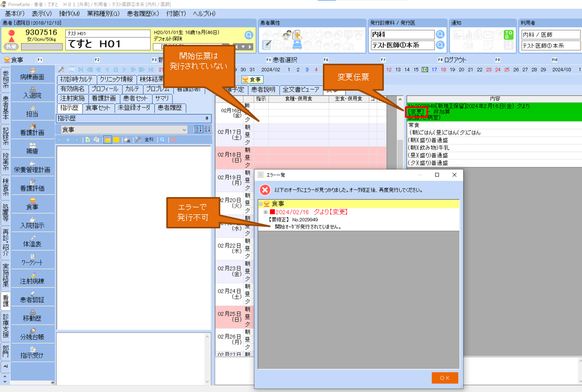This screenshot has height=392, width=582.
Task: Switch to the 未登録オーダ tab
Action: click(134, 108)
